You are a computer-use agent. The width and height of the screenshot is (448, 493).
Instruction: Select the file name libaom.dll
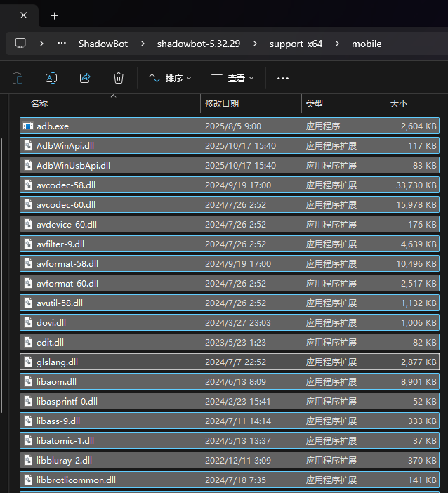[56, 381]
